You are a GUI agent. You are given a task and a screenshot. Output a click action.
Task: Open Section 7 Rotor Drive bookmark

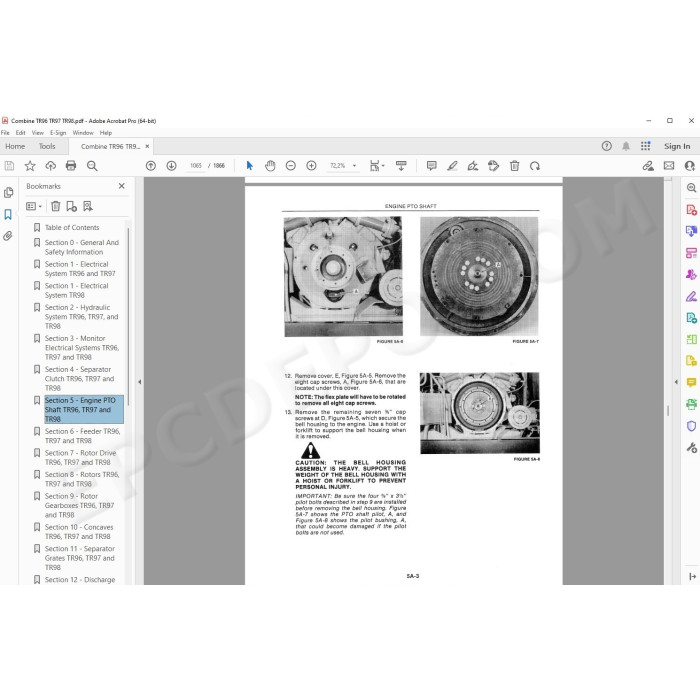[x=80, y=458]
